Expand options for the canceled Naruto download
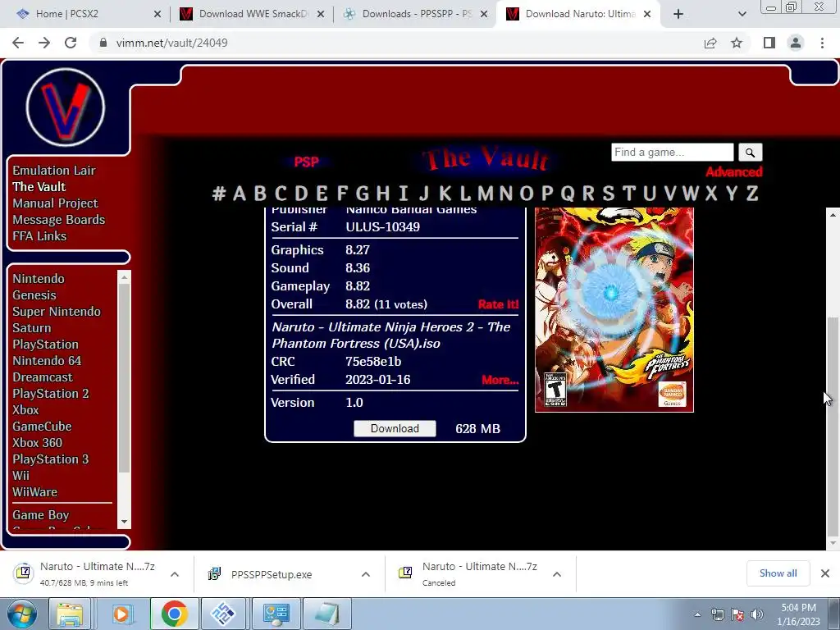840x630 pixels. coord(557,574)
